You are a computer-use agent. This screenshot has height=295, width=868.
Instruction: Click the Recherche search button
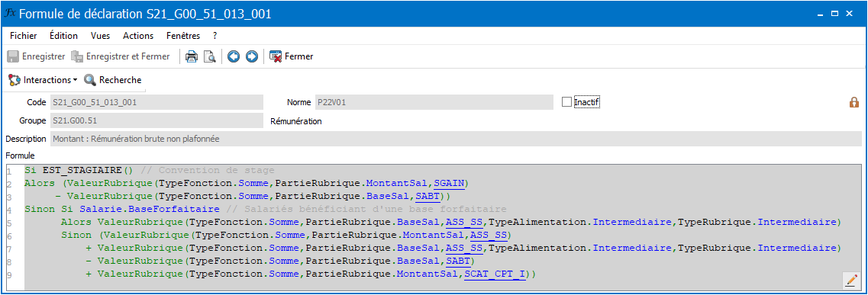click(113, 80)
